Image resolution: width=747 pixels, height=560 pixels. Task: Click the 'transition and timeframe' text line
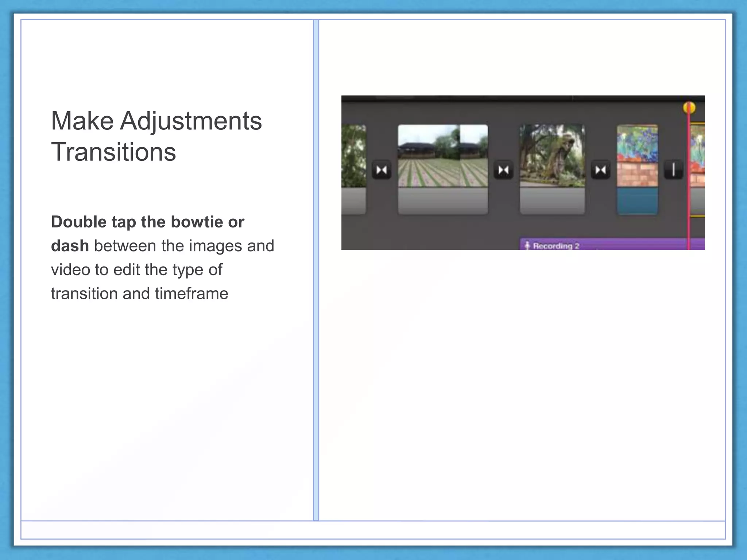[x=139, y=293]
